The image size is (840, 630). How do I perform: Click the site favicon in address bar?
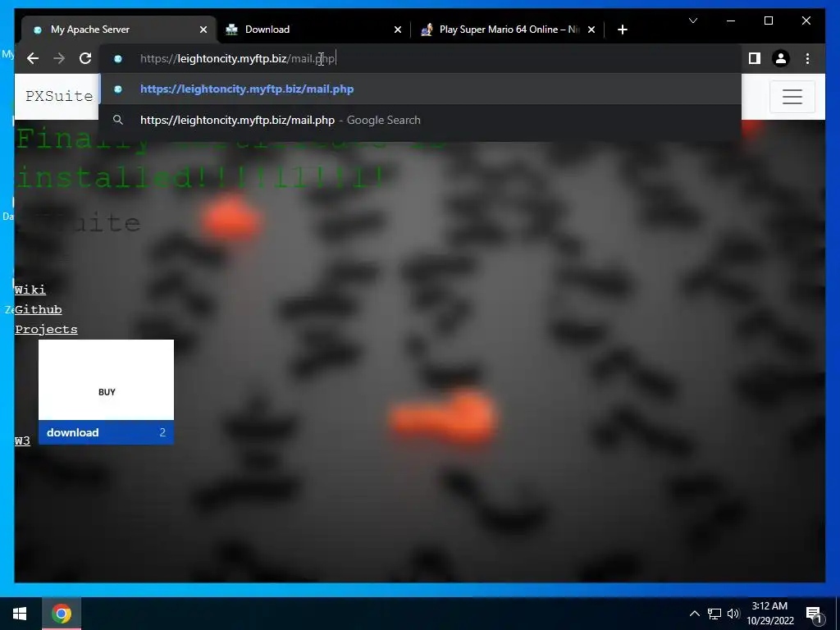point(118,58)
